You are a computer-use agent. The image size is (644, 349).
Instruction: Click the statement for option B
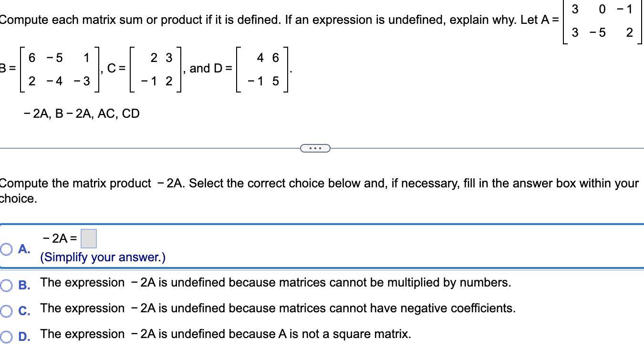(276, 282)
